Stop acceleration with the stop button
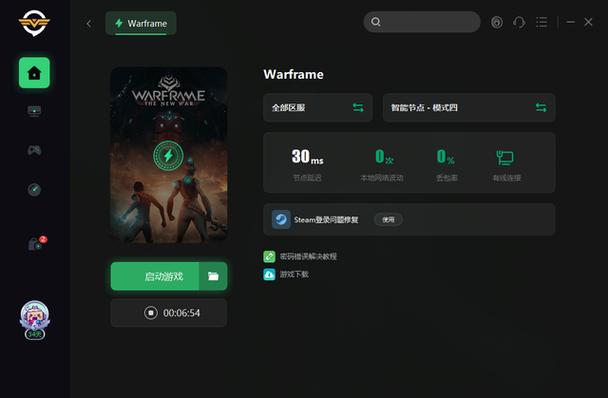Screen dimensions: 608x398 tap(151, 313)
